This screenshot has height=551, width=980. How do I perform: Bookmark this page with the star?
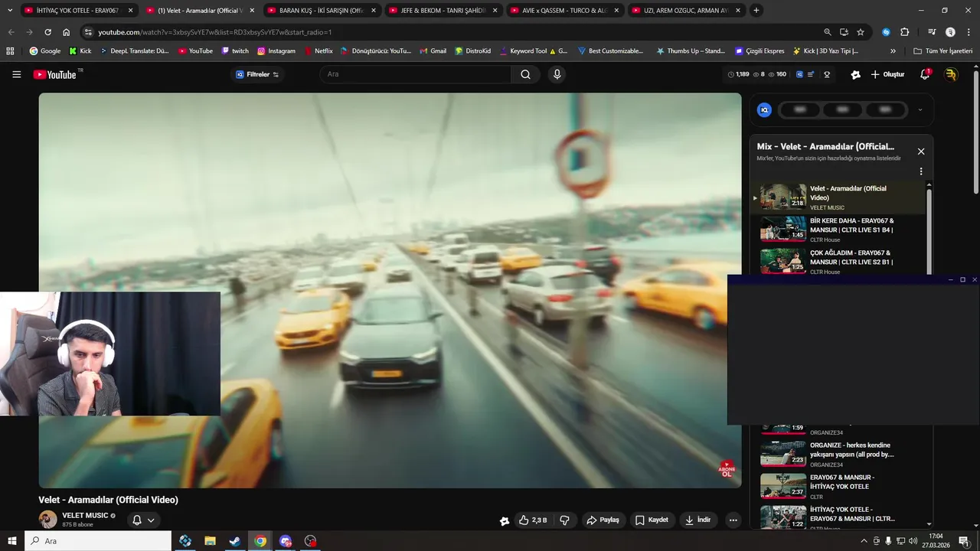[x=861, y=32]
